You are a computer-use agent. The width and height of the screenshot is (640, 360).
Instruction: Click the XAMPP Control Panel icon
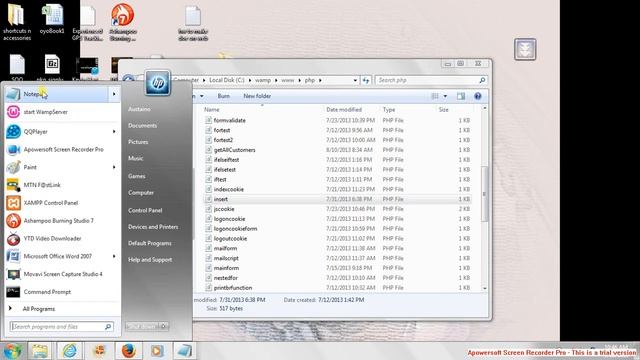click(x=13, y=203)
